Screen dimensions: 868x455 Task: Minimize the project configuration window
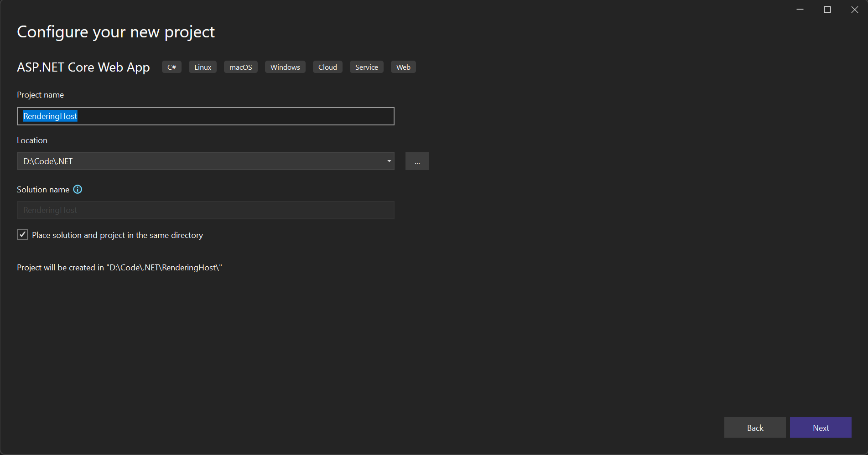point(800,10)
